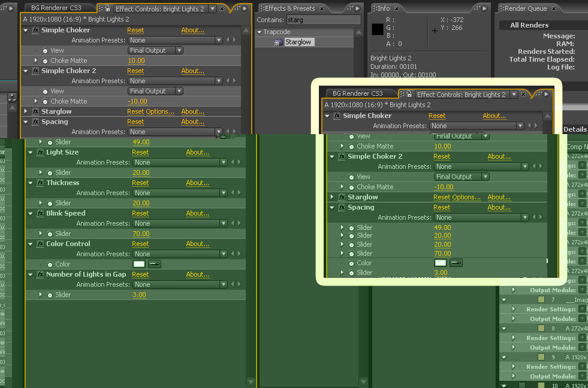588x388 pixels.
Task: Open About for Number of Lights in Gap
Action: point(198,274)
